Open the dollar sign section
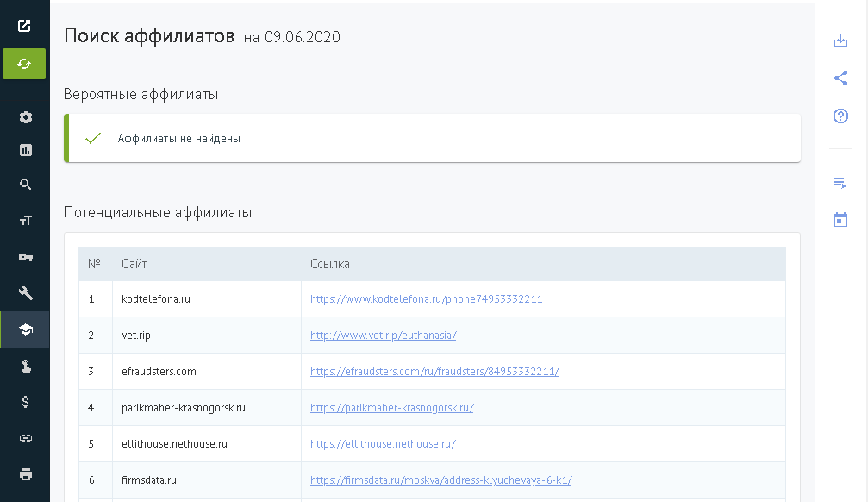This screenshot has width=868, height=502. click(25, 401)
